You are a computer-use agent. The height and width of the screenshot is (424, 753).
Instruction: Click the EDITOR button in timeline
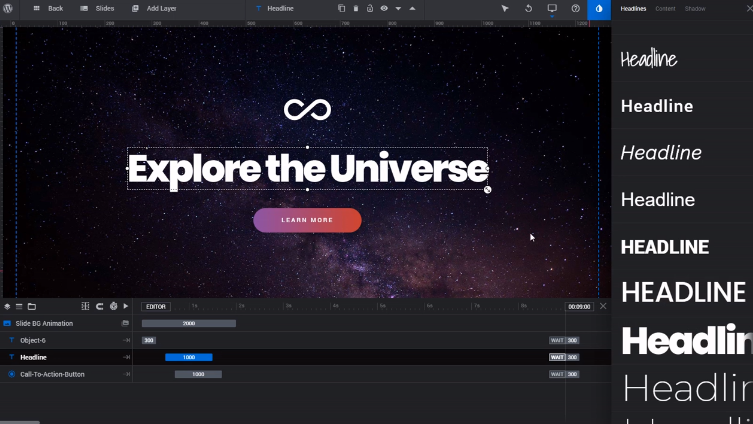156,306
